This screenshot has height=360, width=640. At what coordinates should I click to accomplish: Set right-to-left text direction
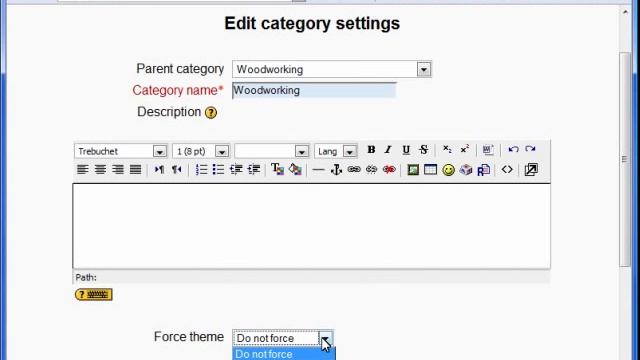tap(176, 169)
